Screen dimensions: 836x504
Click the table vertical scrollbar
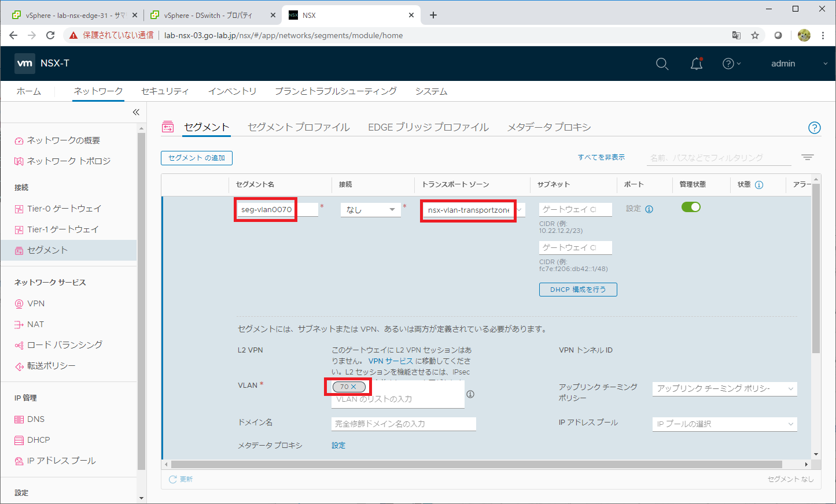point(816,269)
